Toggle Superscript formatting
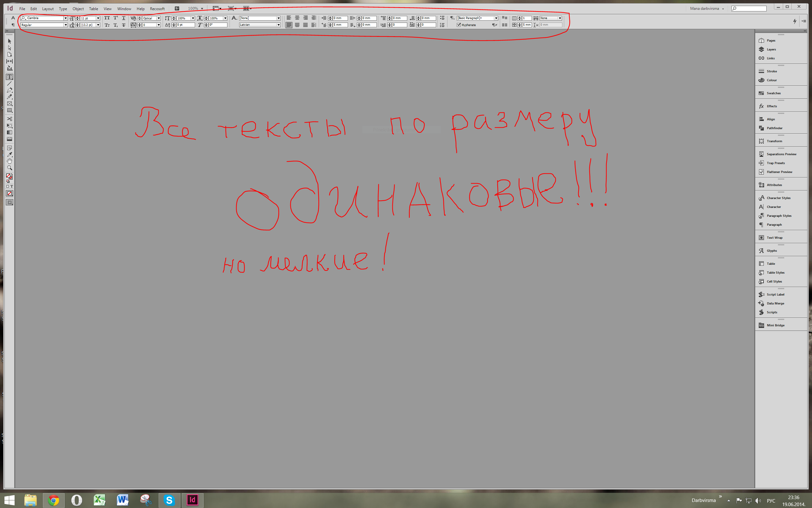This screenshot has height=508, width=812. coord(115,18)
